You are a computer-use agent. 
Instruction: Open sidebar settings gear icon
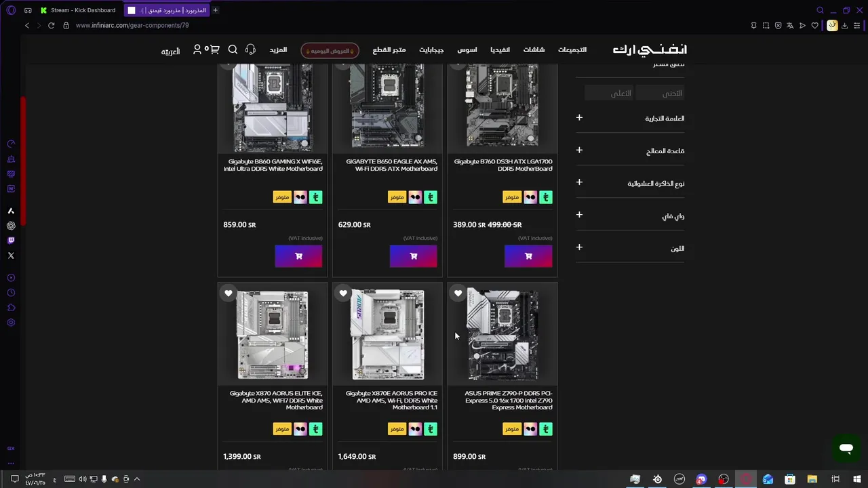point(11,323)
